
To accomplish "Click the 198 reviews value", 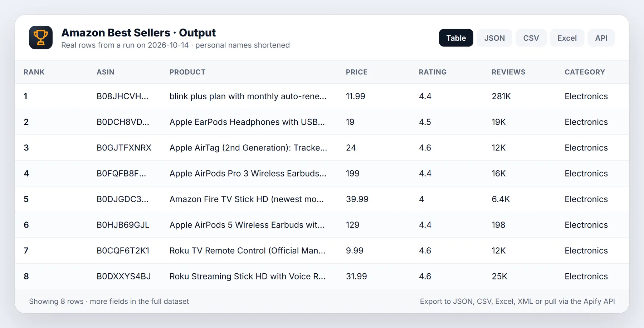I will (x=498, y=225).
